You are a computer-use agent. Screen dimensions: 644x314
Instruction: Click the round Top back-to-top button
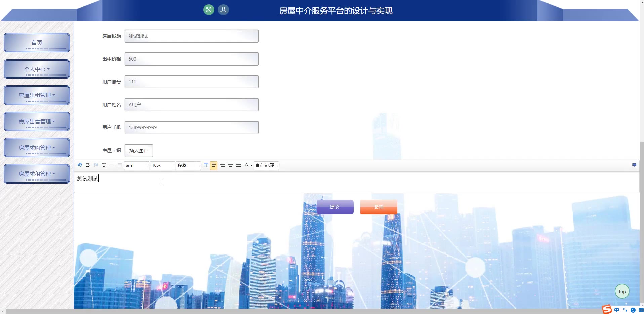click(x=622, y=291)
